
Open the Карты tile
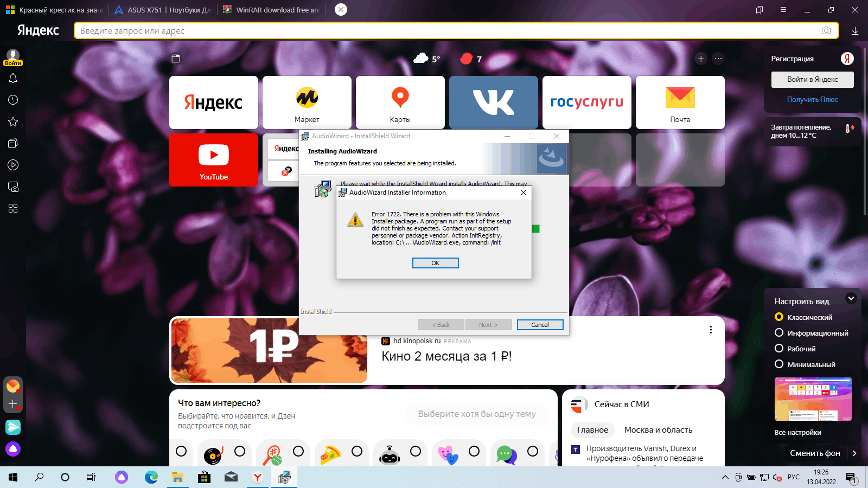click(400, 102)
